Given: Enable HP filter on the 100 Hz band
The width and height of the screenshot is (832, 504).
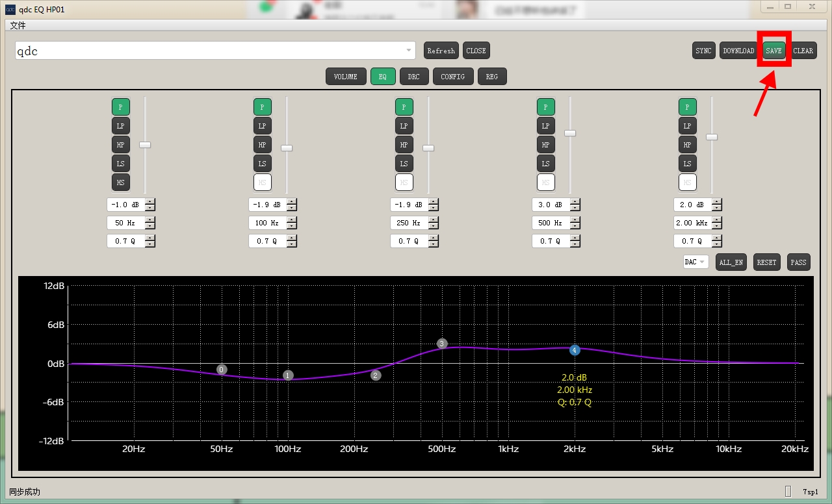Looking at the screenshot, I should pos(262,145).
